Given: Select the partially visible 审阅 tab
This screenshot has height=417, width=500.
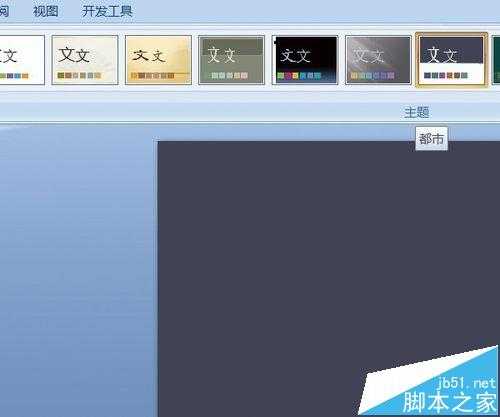Looking at the screenshot, I should 4,11.
